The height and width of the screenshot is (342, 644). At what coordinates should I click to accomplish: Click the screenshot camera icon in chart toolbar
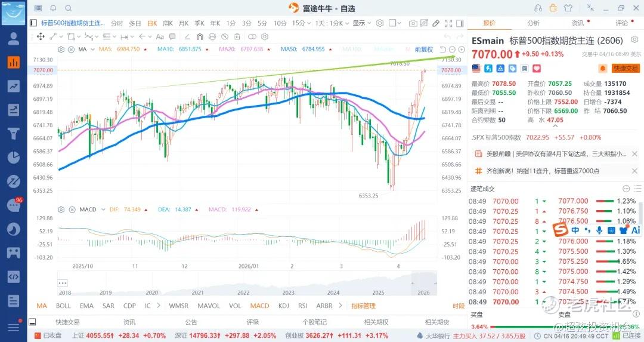click(413, 23)
